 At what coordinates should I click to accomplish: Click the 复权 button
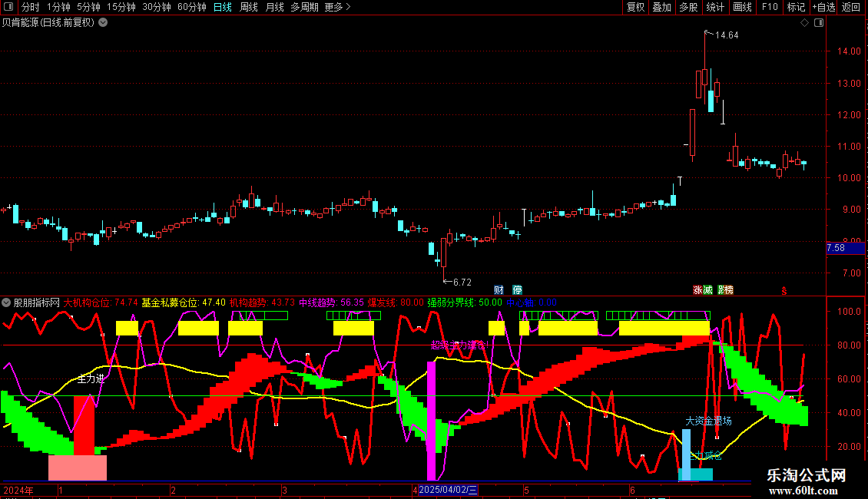[x=635, y=7]
